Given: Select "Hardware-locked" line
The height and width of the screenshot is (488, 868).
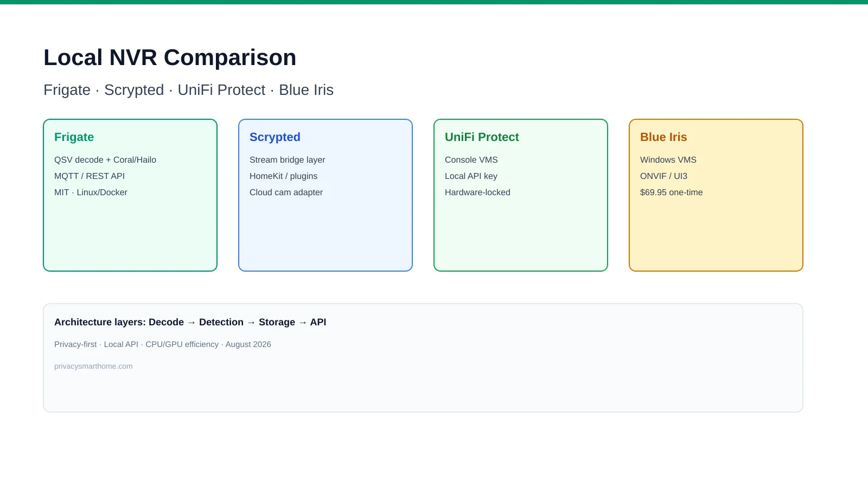Looking at the screenshot, I should pyautogui.click(x=477, y=192).
